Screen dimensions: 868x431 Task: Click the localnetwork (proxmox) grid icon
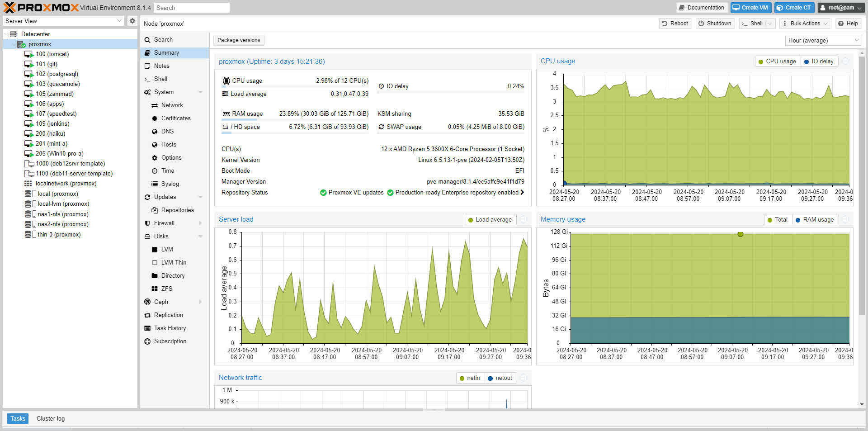pos(28,184)
